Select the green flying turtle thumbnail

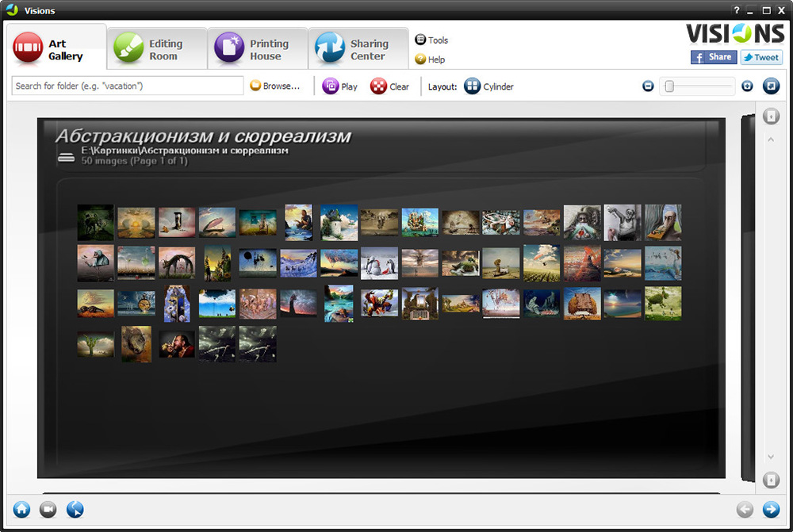coord(663,304)
